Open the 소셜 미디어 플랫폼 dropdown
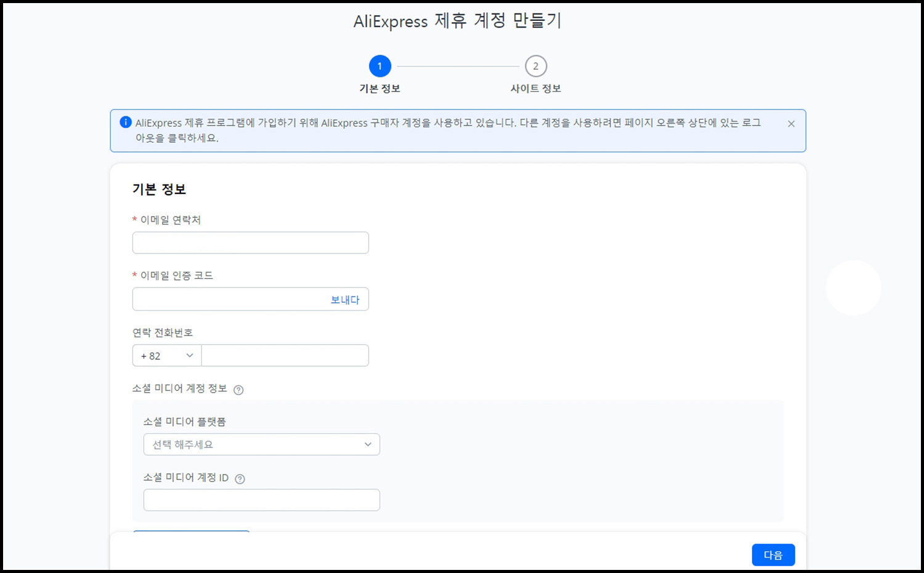 pos(262,444)
